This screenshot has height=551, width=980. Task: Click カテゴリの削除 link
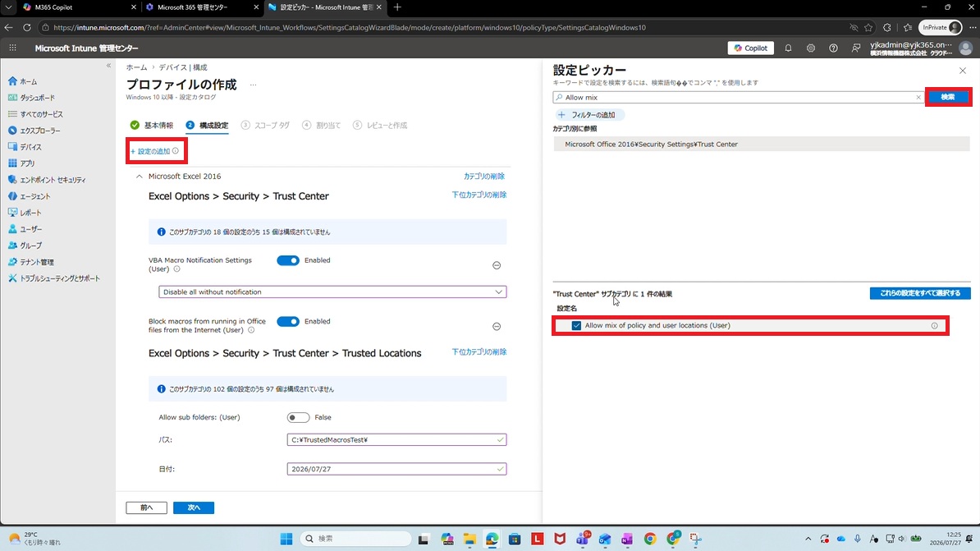coord(483,177)
